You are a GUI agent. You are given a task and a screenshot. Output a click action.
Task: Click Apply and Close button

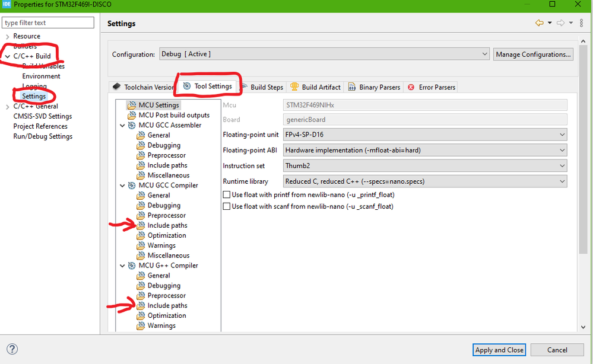(x=499, y=350)
